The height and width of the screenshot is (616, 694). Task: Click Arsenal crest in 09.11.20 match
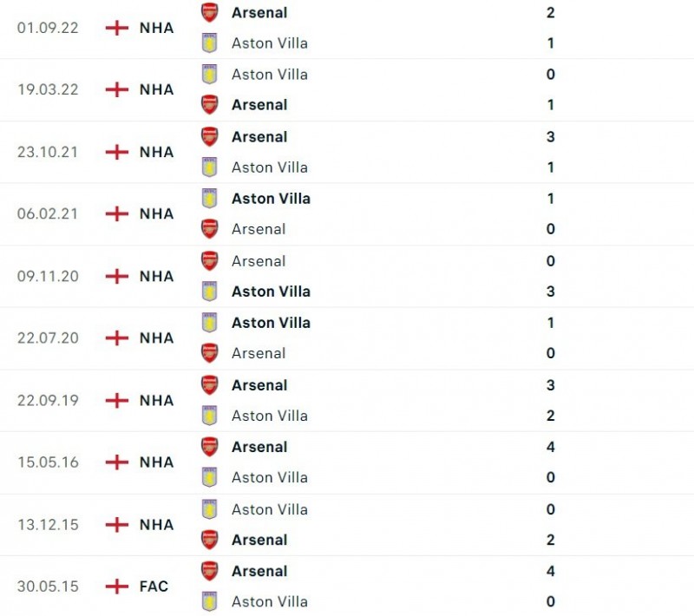210,261
